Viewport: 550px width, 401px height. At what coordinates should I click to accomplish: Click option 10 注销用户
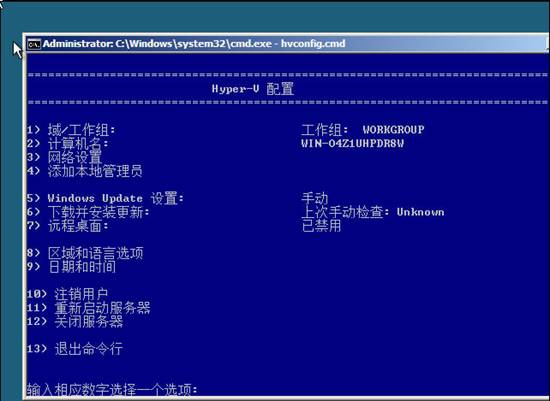coord(67,294)
